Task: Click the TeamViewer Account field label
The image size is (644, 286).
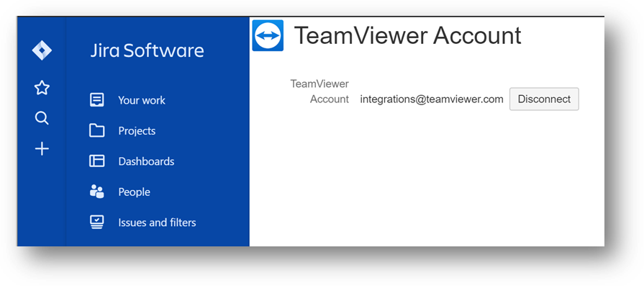Action: click(319, 91)
